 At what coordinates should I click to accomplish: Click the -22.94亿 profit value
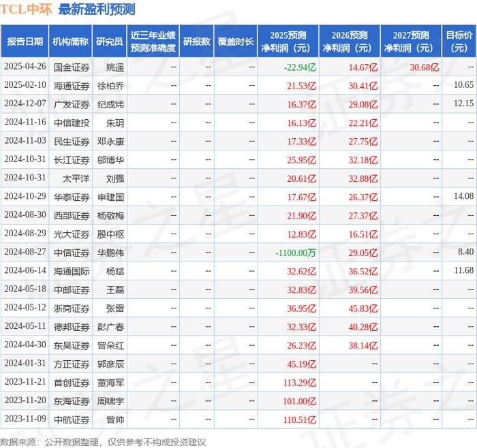click(301, 67)
